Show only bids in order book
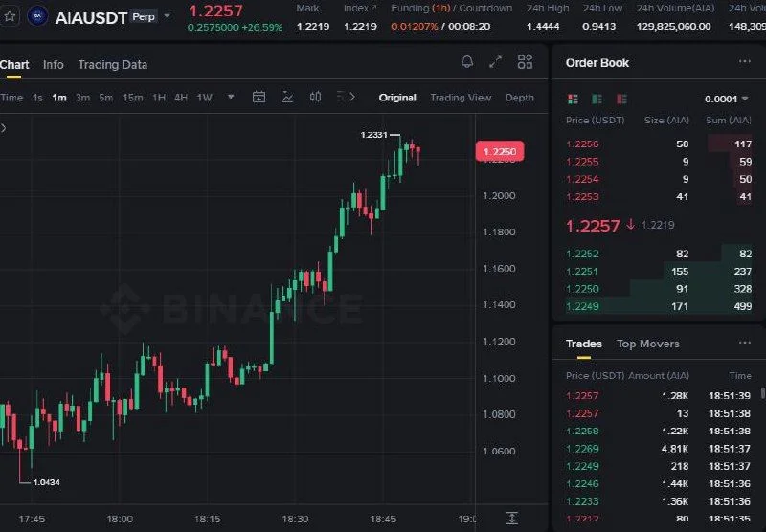This screenshot has height=532, width=766. (597, 100)
